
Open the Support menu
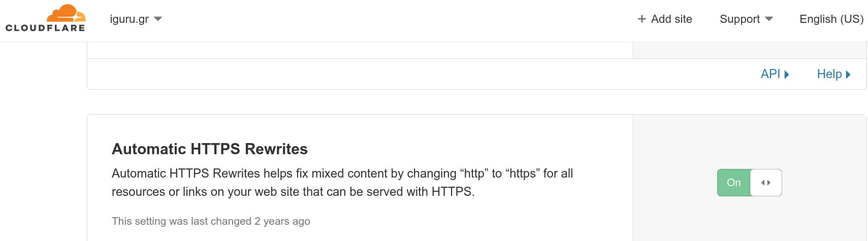[x=746, y=19]
